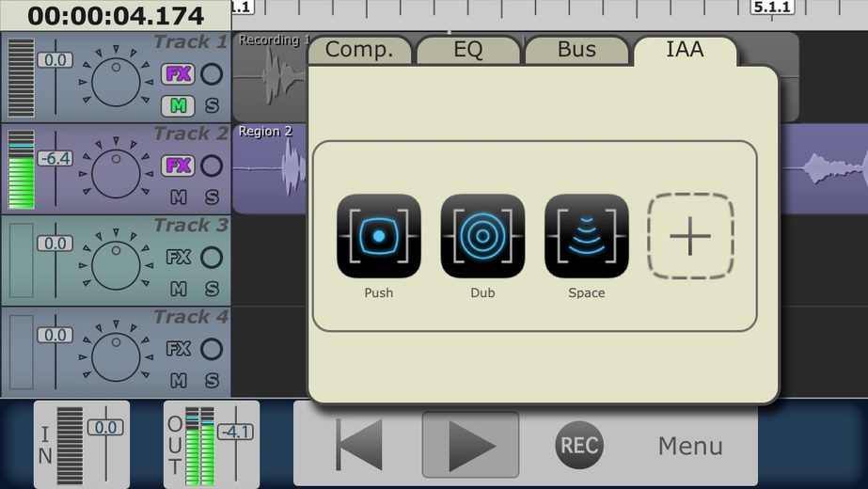Rewind to the start
This screenshot has width=868, height=489.
coord(358,445)
